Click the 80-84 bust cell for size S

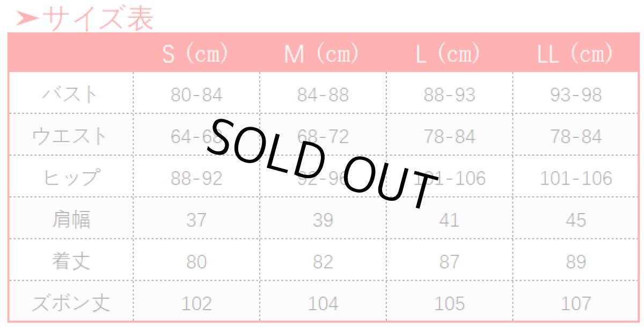click(196, 95)
